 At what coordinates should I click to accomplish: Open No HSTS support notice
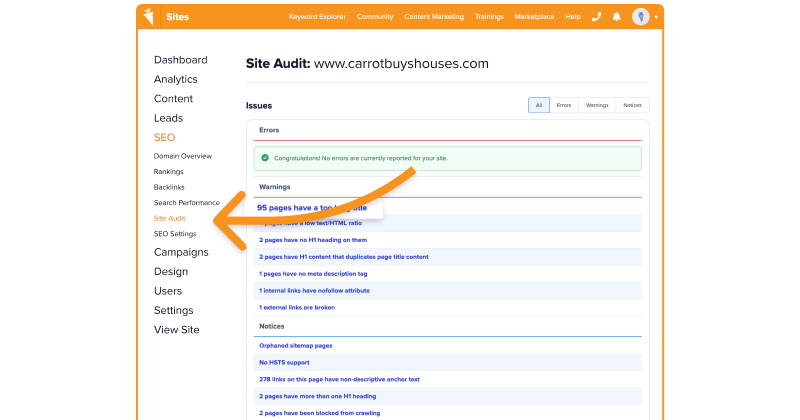click(x=284, y=362)
